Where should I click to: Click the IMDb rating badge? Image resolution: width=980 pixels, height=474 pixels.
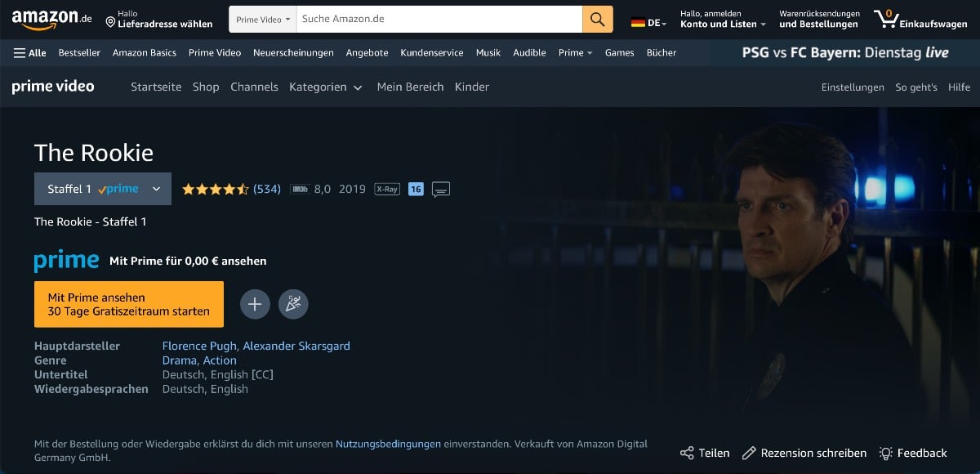[300, 189]
